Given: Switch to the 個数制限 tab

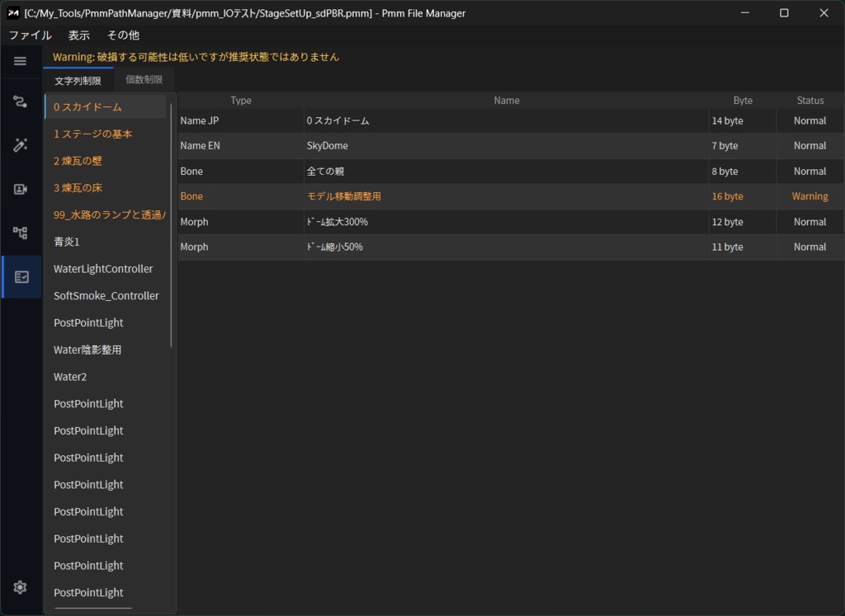Looking at the screenshot, I should 144,80.
